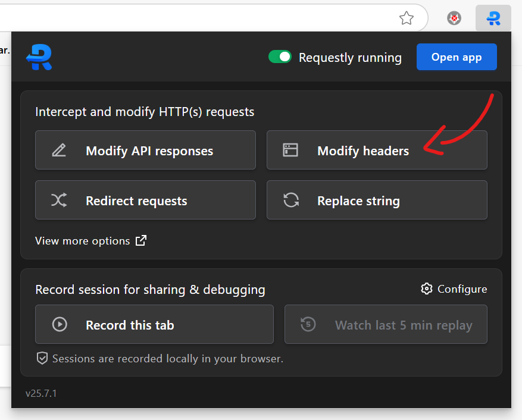522x420 pixels.
Task: Click Configure for session recording
Action: click(x=462, y=289)
